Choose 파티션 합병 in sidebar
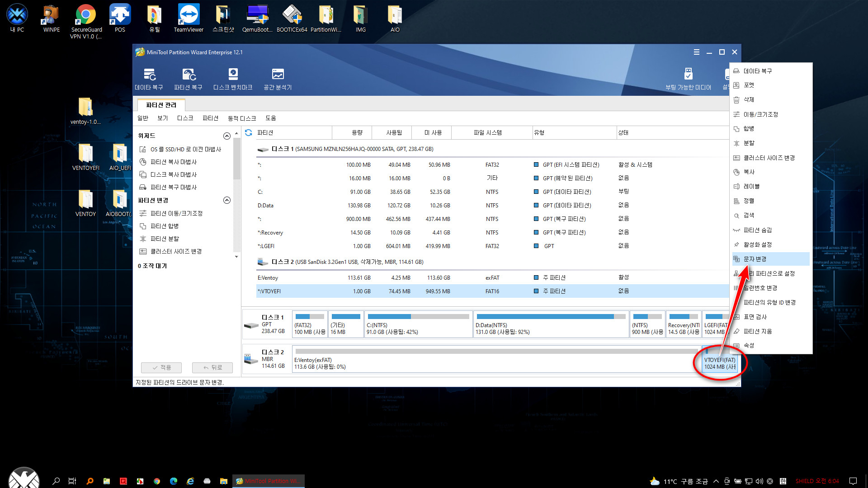The width and height of the screenshot is (868, 488). point(159,226)
